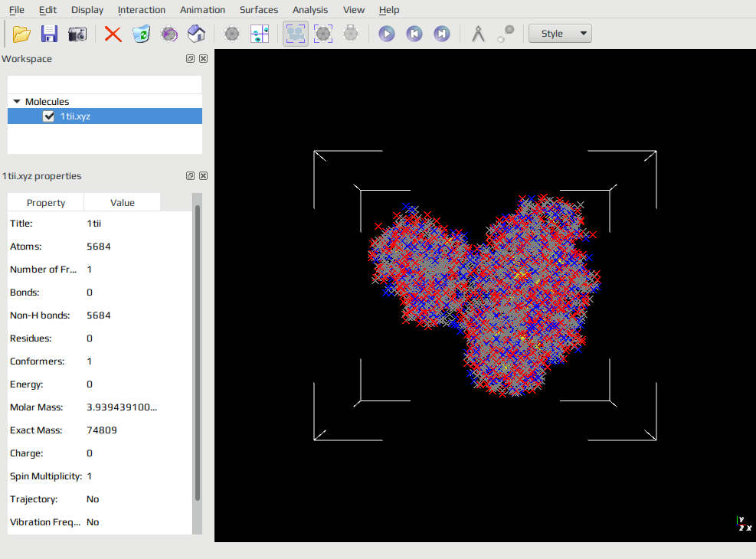Step to the previous frame
The image size is (756, 559).
(x=414, y=34)
